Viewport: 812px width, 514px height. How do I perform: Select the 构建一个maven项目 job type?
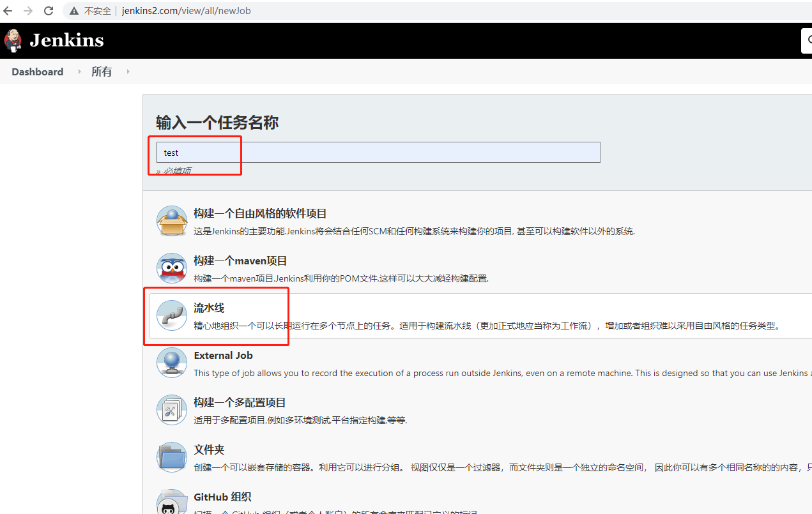(240, 261)
